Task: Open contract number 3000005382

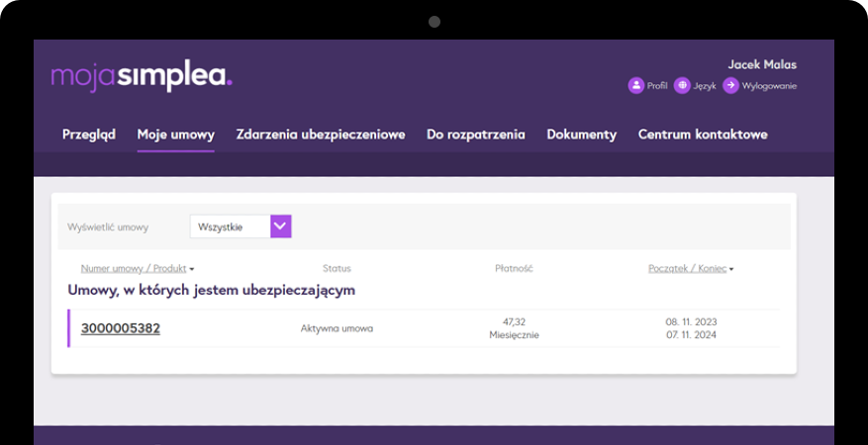Action: click(121, 328)
